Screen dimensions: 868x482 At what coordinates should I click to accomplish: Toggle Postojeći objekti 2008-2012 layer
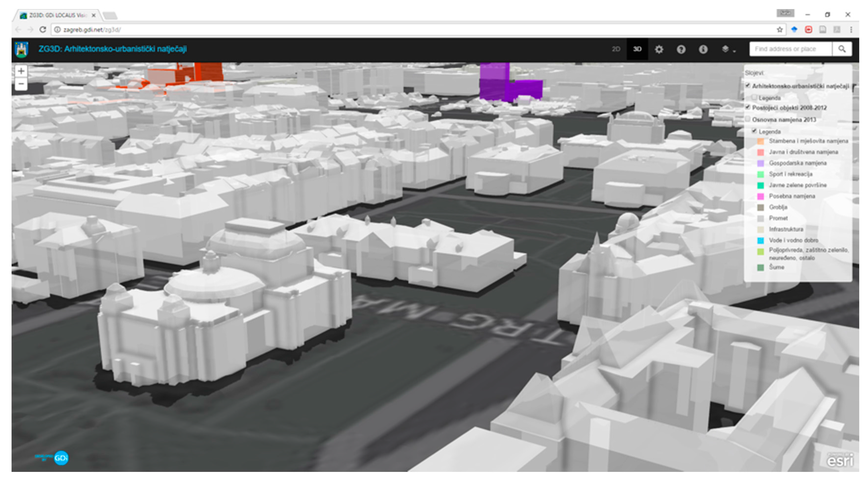point(748,107)
